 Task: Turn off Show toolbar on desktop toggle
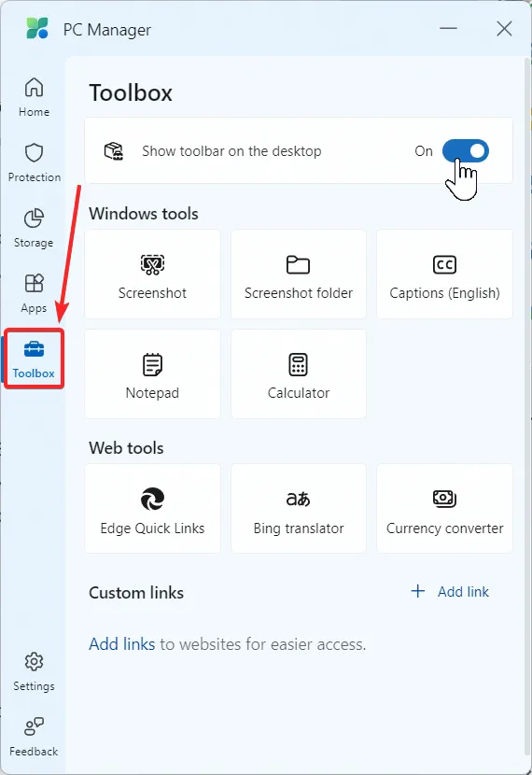[x=466, y=150]
